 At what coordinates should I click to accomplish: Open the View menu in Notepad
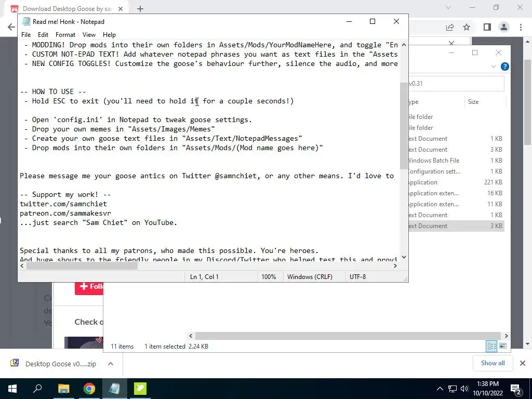(89, 35)
